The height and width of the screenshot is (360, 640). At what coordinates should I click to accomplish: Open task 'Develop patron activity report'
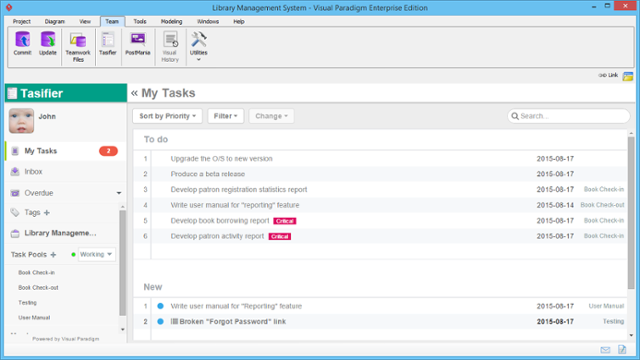click(217, 236)
